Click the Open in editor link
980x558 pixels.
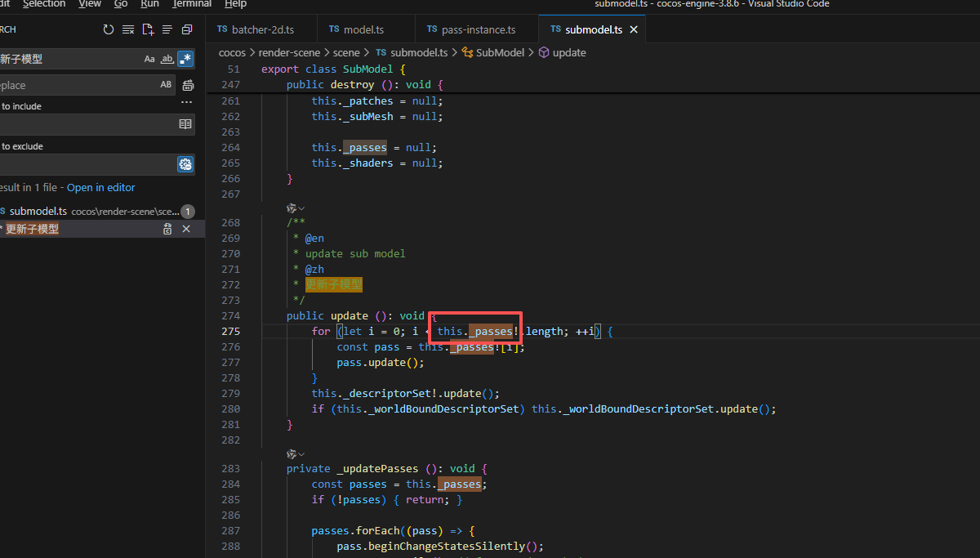pyautogui.click(x=100, y=188)
